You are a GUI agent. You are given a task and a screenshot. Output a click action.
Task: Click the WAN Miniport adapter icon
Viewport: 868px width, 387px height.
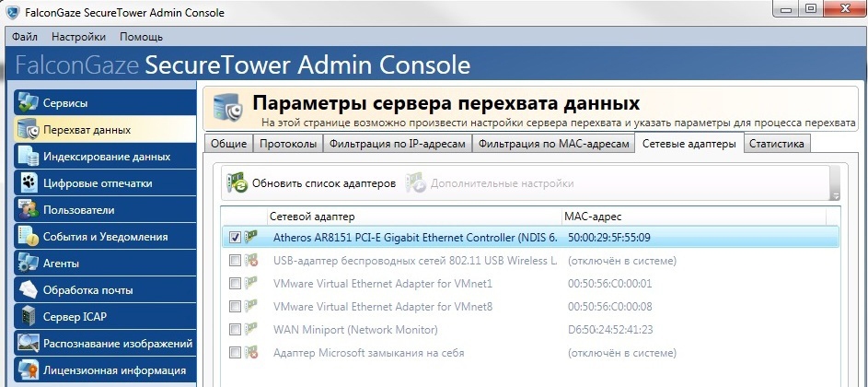click(x=252, y=329)
